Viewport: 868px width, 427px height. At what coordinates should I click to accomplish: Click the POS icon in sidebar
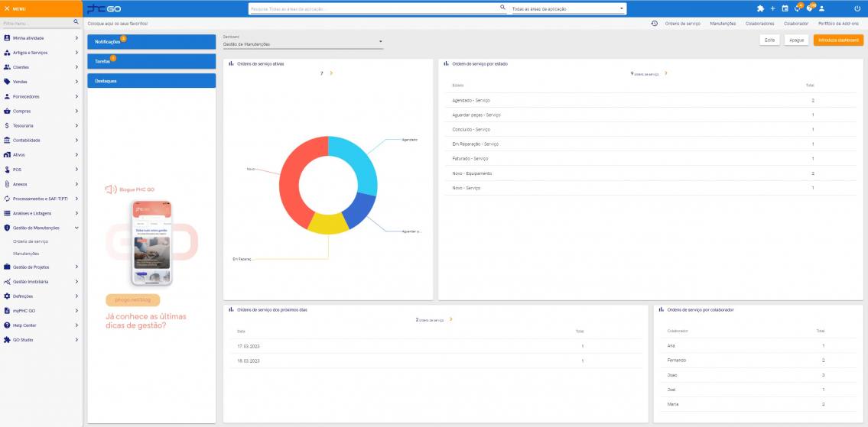[x=7, y=170]
